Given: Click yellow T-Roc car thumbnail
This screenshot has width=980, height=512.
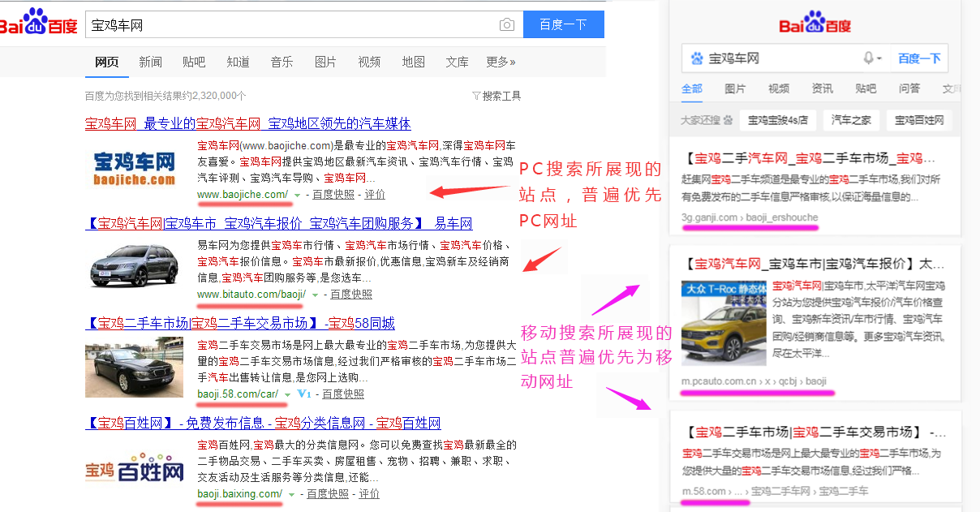Looking at the screenshot, I should [722, 323].
